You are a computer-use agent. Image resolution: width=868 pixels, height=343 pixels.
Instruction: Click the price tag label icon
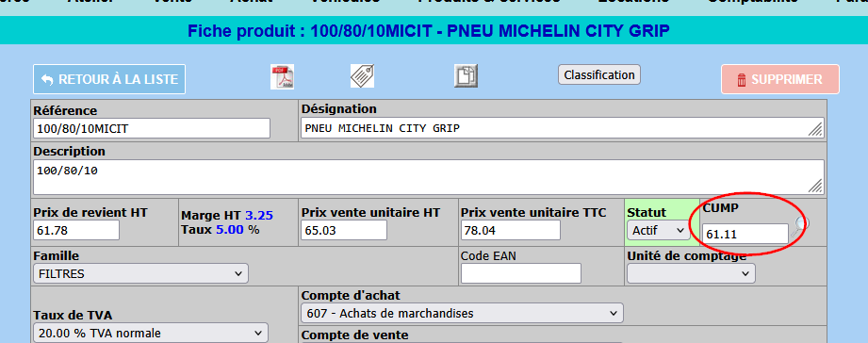pyautogui.click(x=362, y=75)
